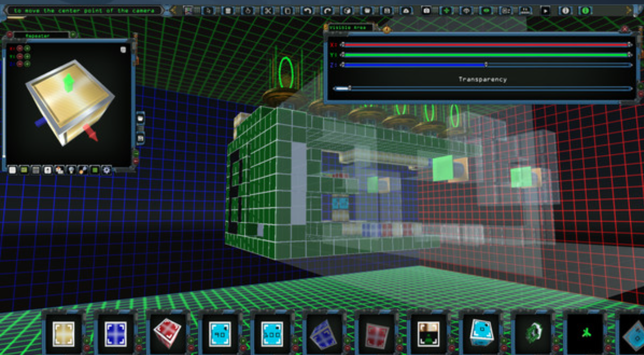Screen dimensions: 644x355
Task: Click the lower side icon right of Repeater preview
Action: pyautogui.click(x=140, y=139)
